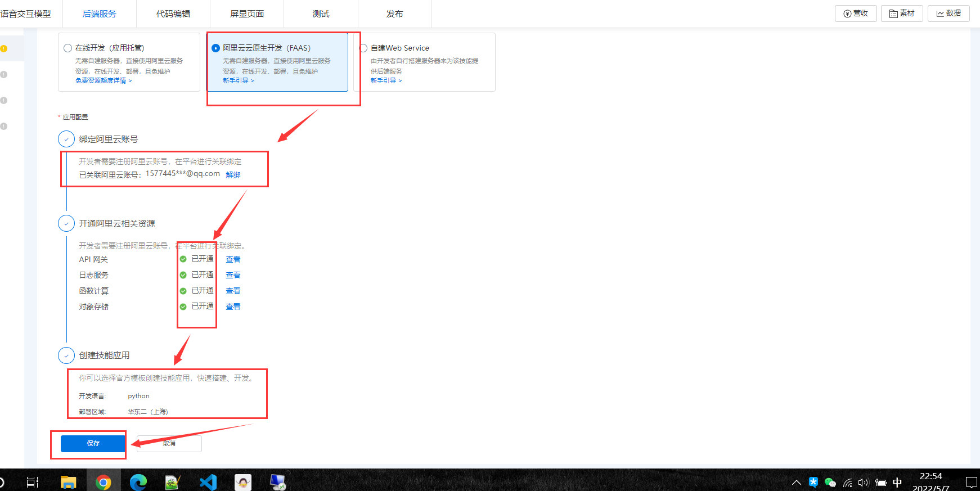
Task: View API 网关 resource via 查看
Action: click(233, 259)
